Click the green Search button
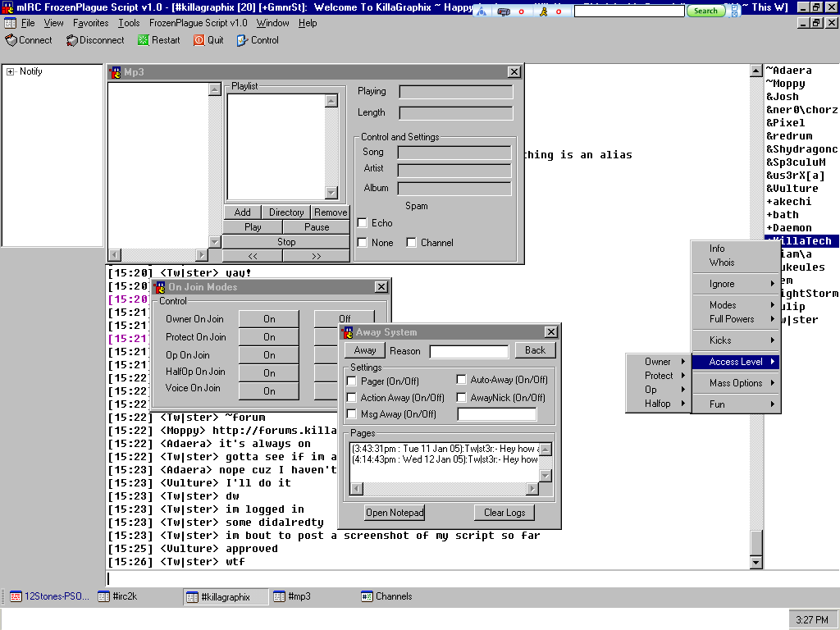This screenshot has width=840, height=630. 705,11
